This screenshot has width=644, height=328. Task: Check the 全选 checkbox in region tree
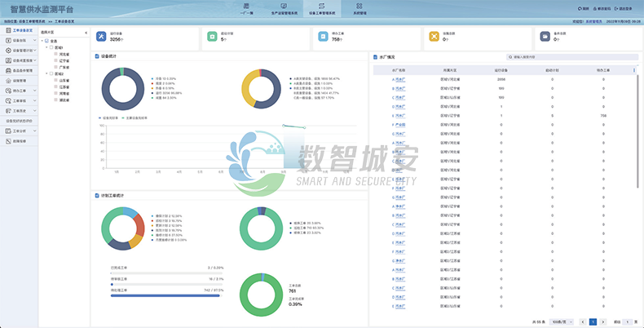pyautogui.click(x=46, y=41)
